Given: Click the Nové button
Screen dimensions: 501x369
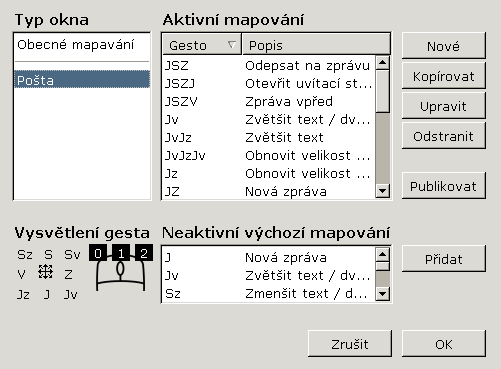Looking at the screenshot, I should (443, 46).
